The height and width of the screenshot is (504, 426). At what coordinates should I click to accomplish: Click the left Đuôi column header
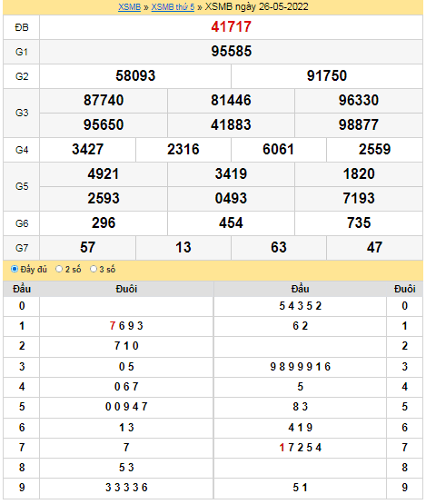[126, 289]
